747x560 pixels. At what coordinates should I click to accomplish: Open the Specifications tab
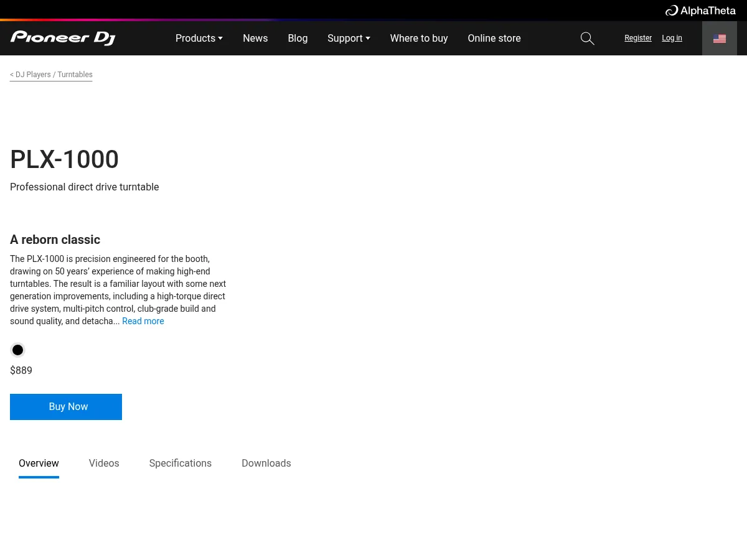[181, 464]
